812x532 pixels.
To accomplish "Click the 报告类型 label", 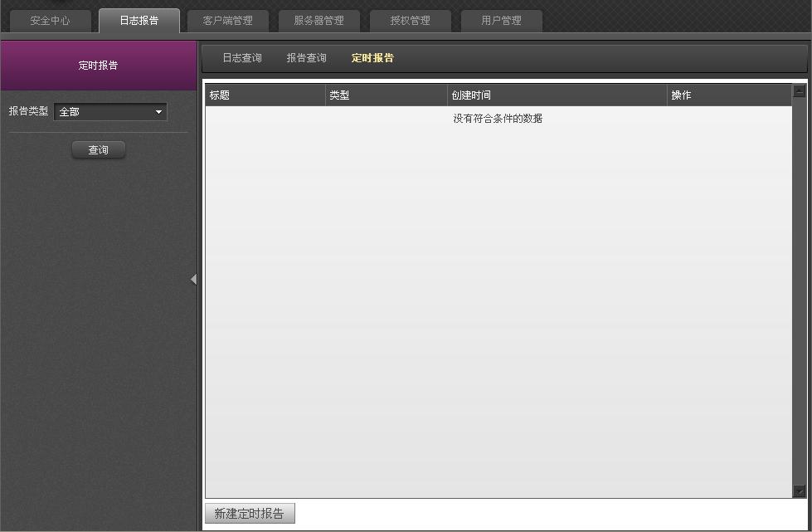I will click(x=28, y=111).
